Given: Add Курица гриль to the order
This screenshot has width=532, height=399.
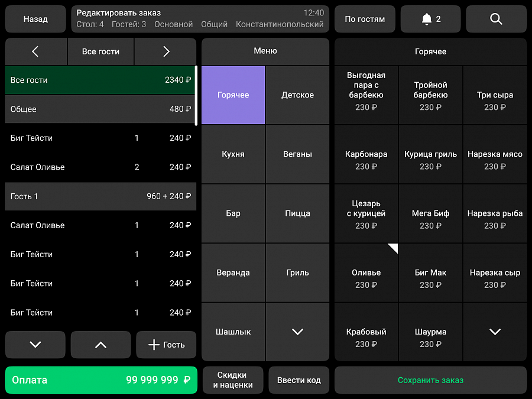Looking at the screenshot, I should pyautogui.click(x=430, y=154).
